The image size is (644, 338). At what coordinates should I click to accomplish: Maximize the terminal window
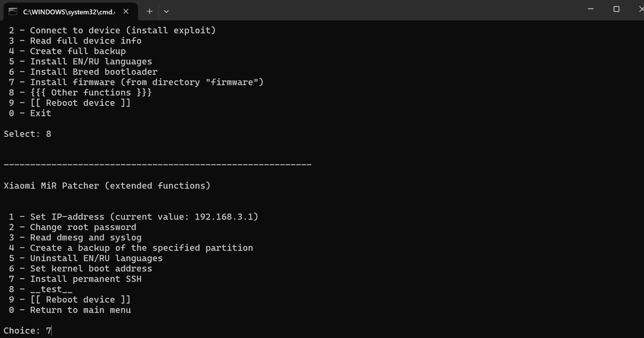point(616,9)
